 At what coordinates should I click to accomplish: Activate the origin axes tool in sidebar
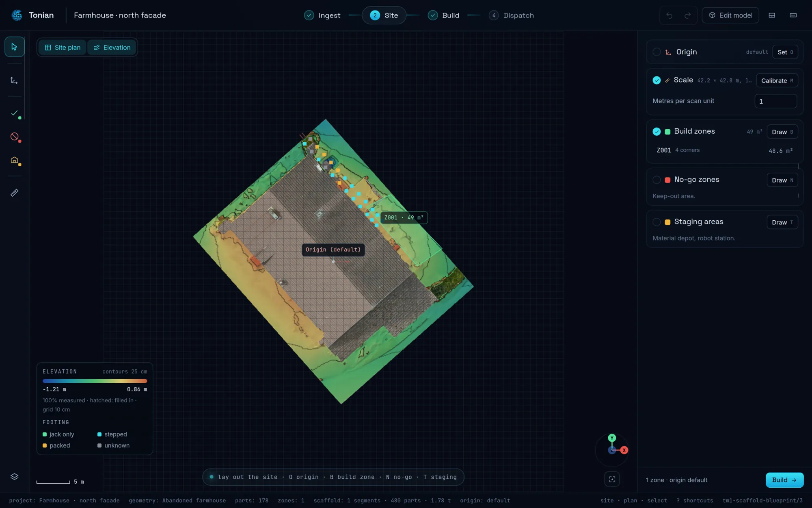(15, 80)
